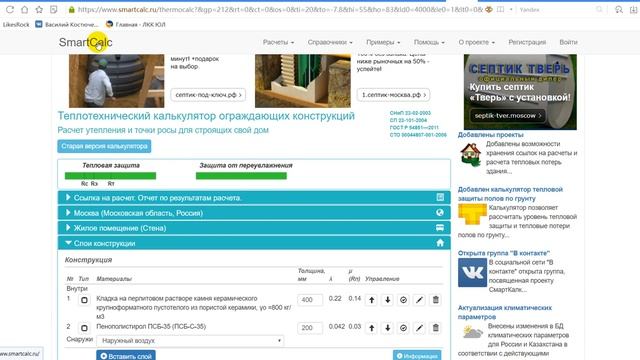Open Актуализация климатических параметров link

pos(504,312)
